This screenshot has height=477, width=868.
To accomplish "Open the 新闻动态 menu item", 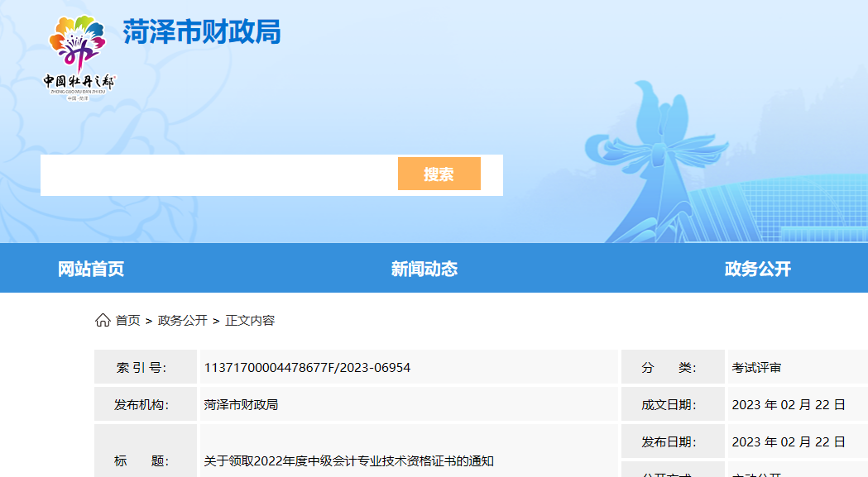I will coord(424,269).
